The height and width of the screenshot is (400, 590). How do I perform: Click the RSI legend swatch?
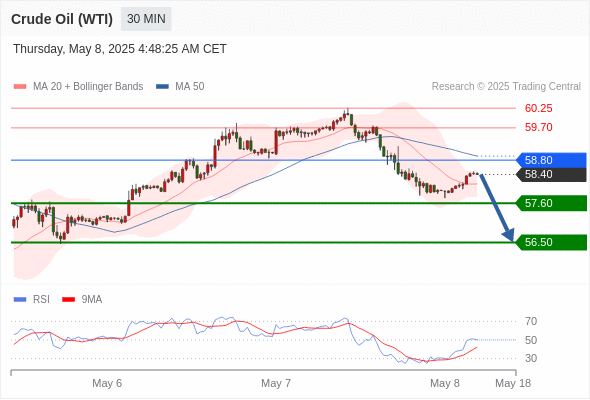click(20, 300)
